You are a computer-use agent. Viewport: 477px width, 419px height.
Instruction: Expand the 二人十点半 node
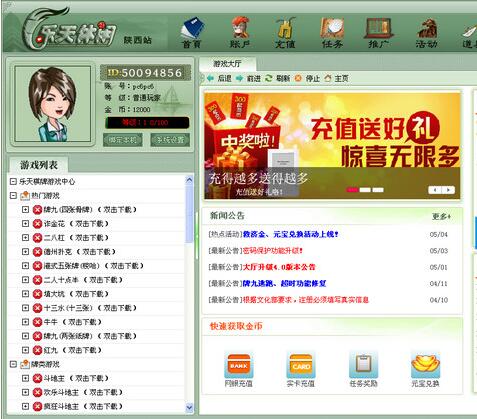point(25,280)
